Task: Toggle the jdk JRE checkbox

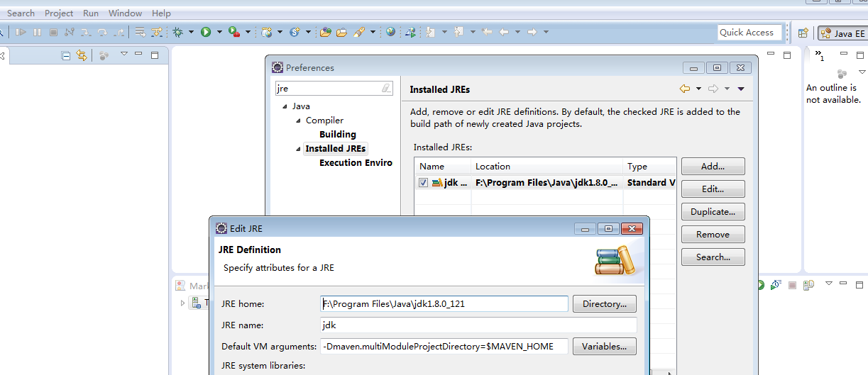Action: coord(424,183)
